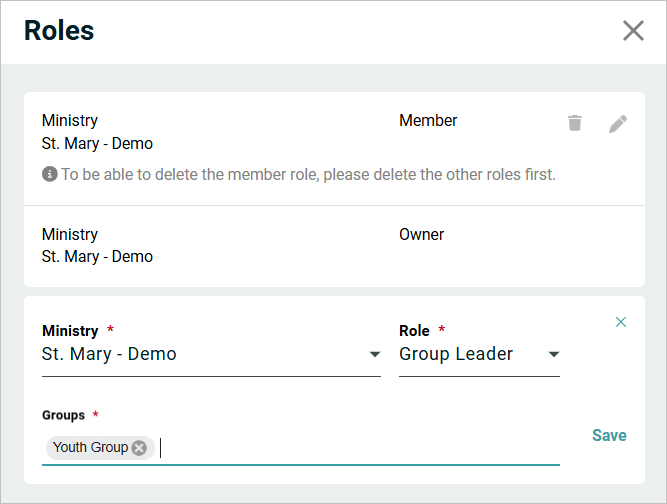Click the Roles dialog title
The image size is (667, 504).
pyautogui.click(x=59, y=31)
